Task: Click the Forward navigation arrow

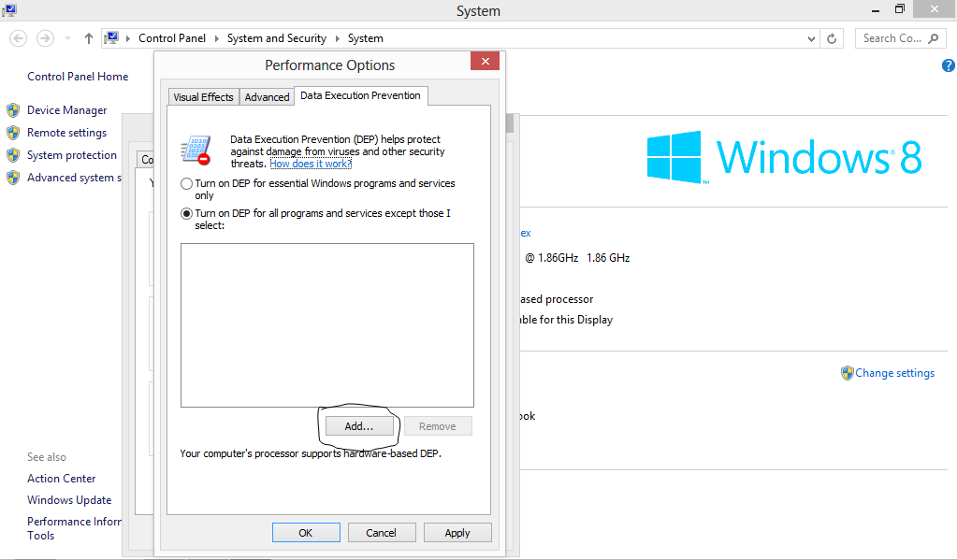Action: click(x=45, y=38)
